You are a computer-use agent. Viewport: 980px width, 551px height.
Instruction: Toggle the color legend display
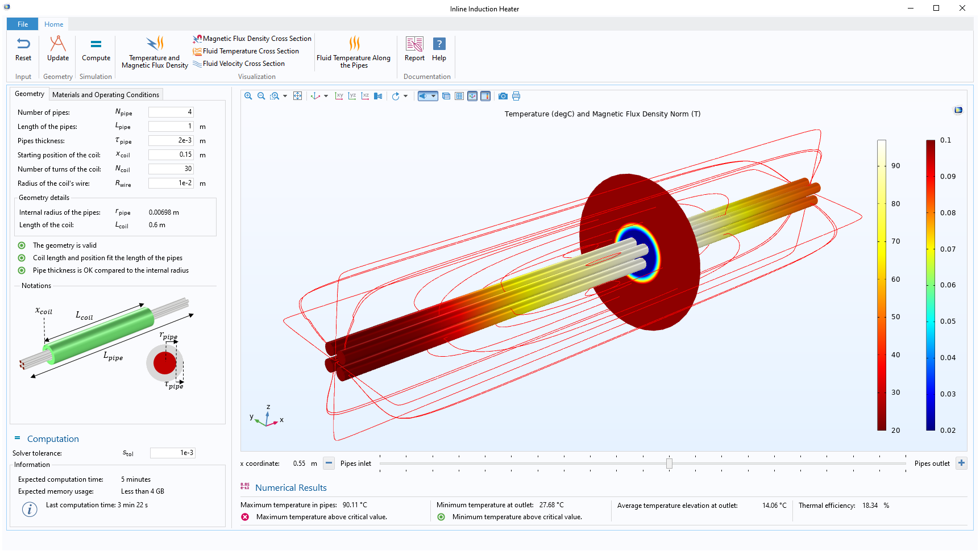coord(485,96)
